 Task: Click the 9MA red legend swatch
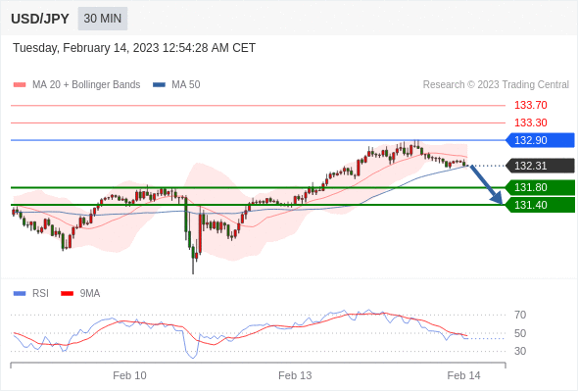[67, 294]
